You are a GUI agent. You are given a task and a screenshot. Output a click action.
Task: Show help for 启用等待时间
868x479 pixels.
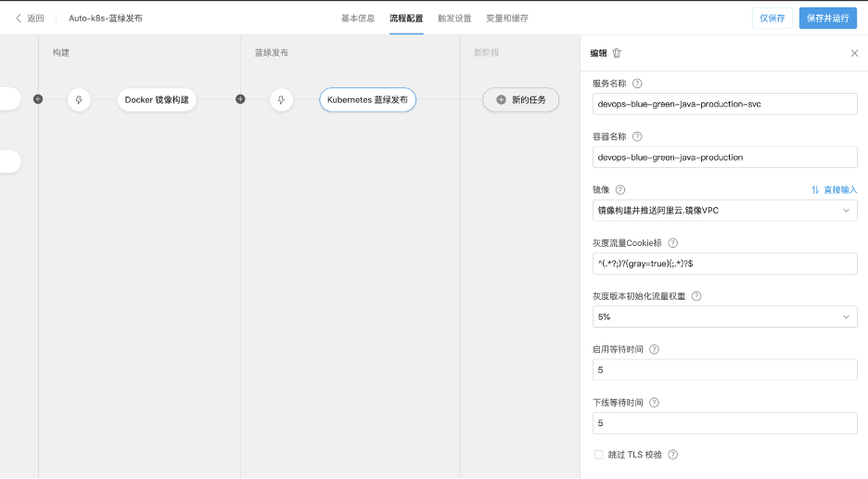tap(654, 350)
